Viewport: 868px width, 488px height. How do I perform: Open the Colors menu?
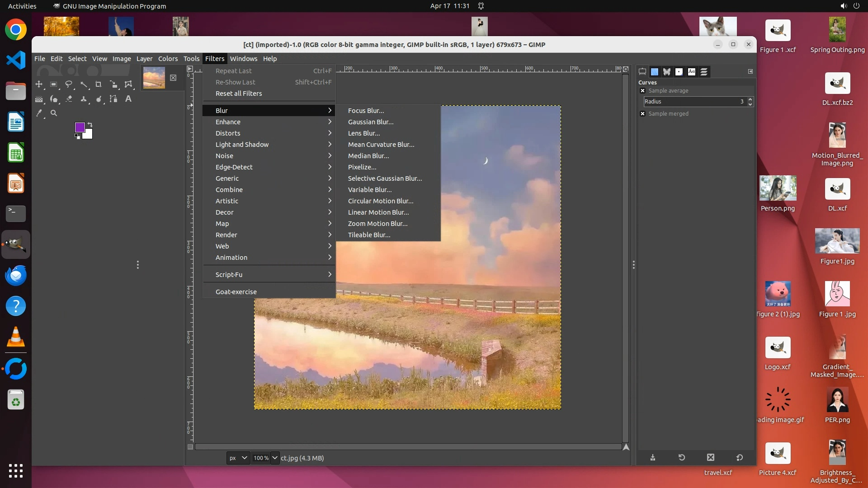point(168,59)
